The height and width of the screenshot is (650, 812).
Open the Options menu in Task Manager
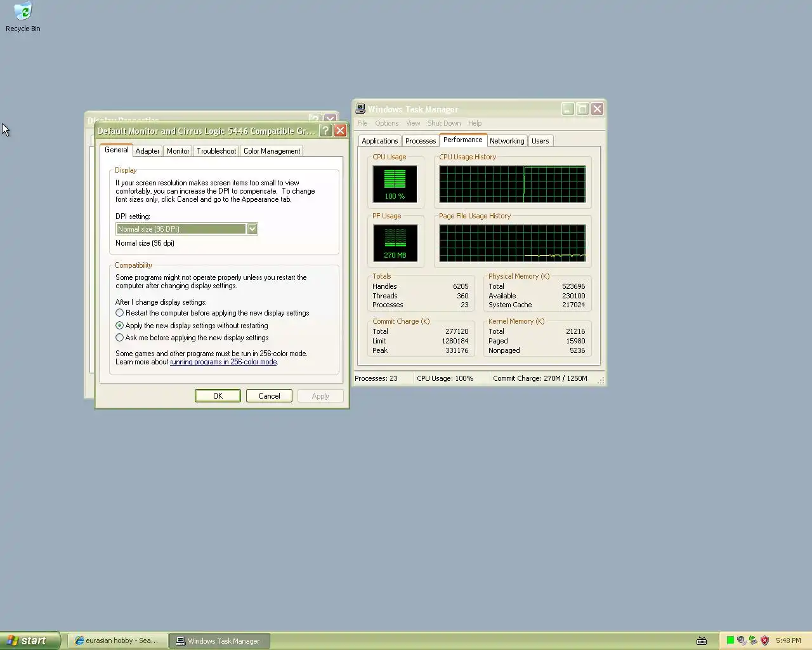pyautogui.click(x=386, y=123)
